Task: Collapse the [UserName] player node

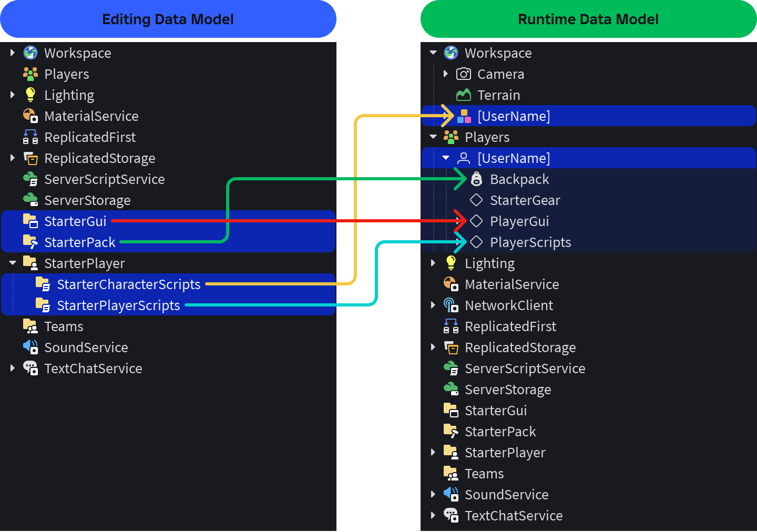Action: pyautogui.click(x=446, y=158)
